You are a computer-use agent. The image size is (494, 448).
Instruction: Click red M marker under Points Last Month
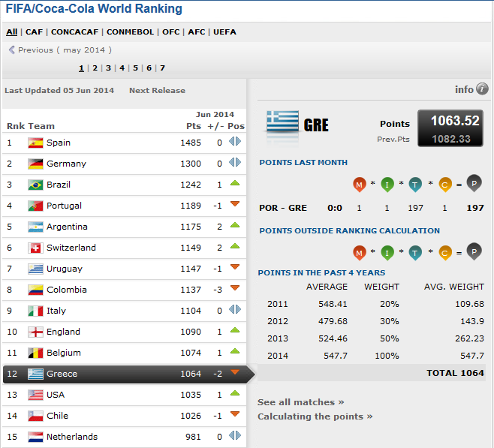point(360,185)
